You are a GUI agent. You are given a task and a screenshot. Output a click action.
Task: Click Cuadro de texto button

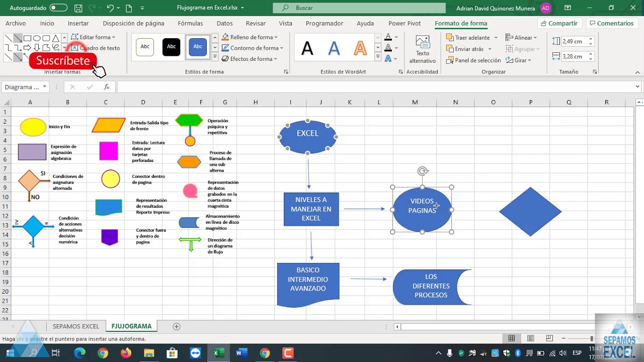[x=96, y=48]
